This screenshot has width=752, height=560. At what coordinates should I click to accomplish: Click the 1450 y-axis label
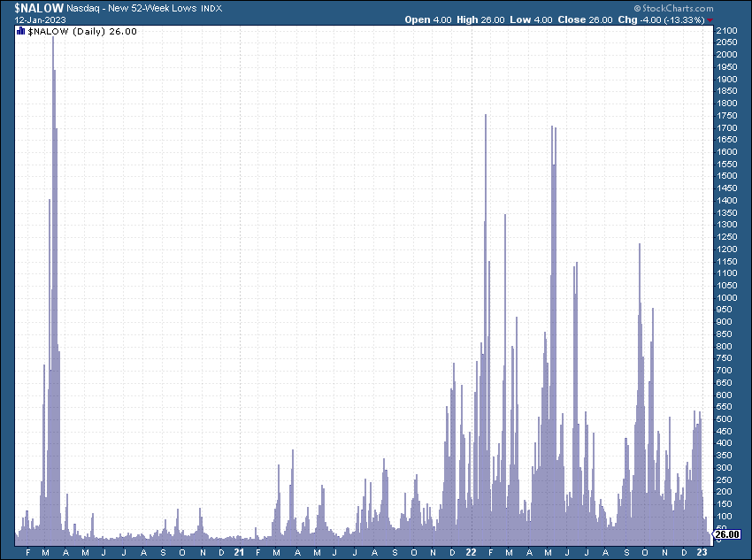pyautogui.click(x=726, y=188)
